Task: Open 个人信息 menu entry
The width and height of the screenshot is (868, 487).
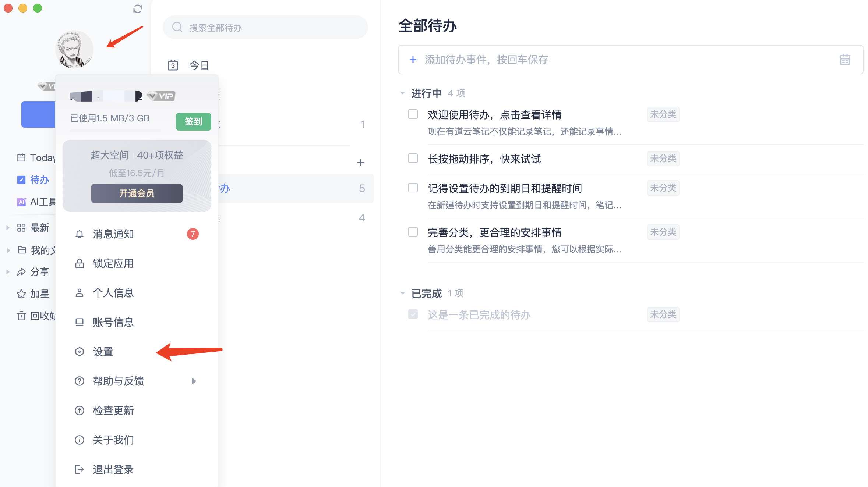Action: point(137,293)
